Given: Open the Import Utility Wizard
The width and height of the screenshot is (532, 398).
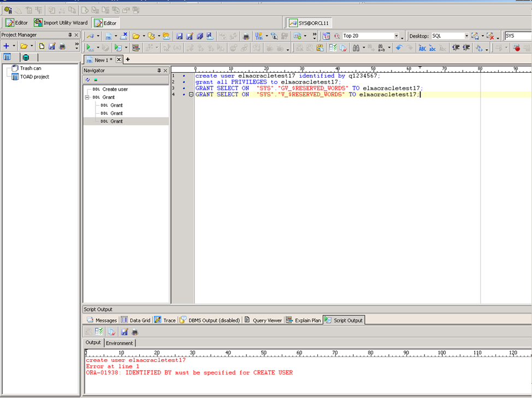Looking at the screenshot, I should pyautogui.click(x=61, y=23).
